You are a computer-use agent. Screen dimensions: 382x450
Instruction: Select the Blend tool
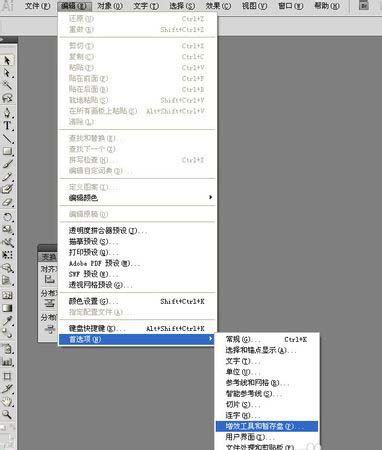tap(7, 333)
